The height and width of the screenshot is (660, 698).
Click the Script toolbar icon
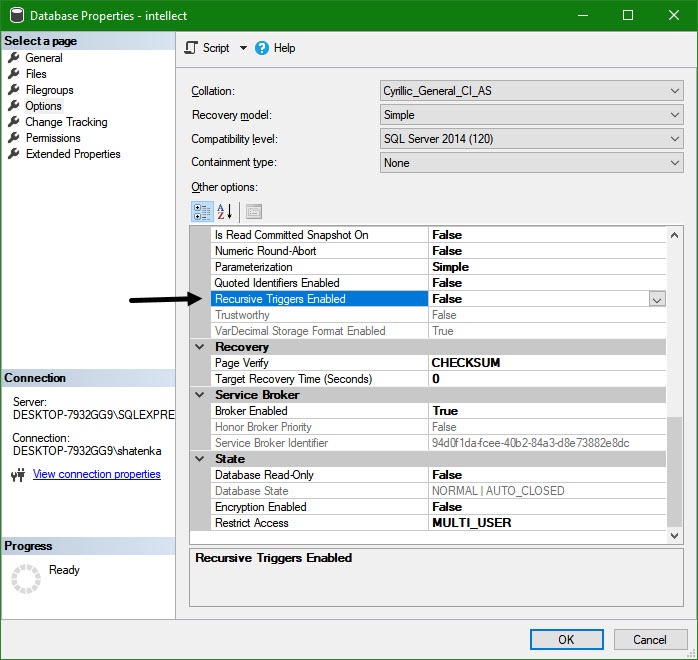(x=193, y=48)
